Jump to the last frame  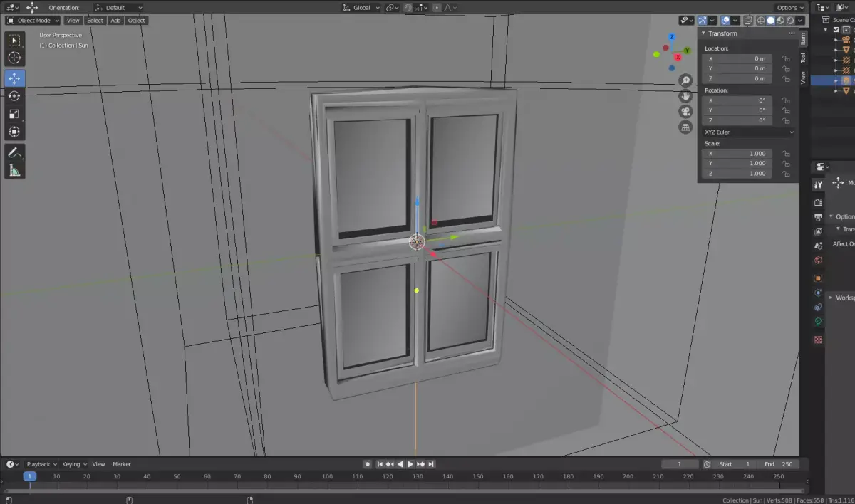[430, 464]
